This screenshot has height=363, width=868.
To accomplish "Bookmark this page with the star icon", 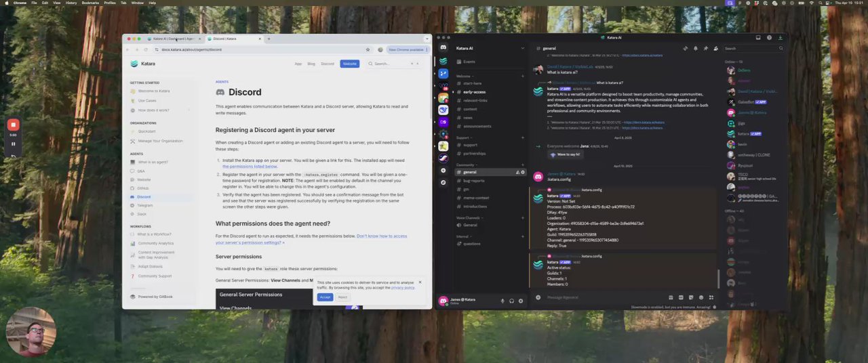I will tap(368, 49).
